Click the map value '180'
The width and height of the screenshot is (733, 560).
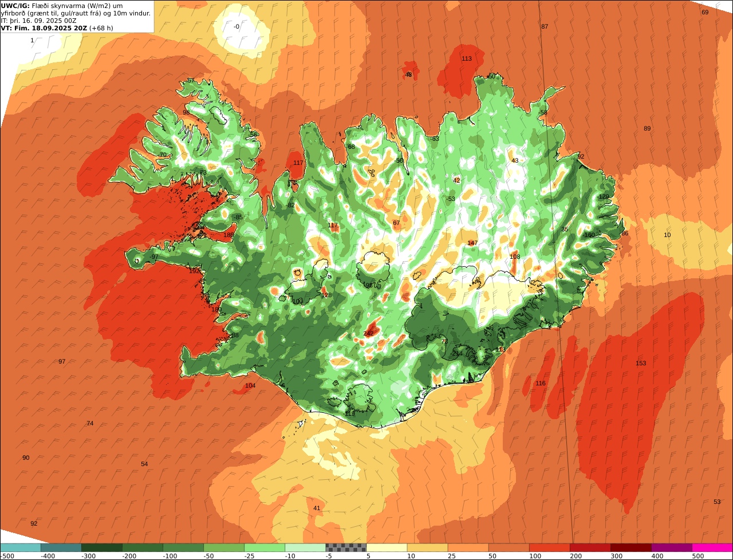pos(216,309)
